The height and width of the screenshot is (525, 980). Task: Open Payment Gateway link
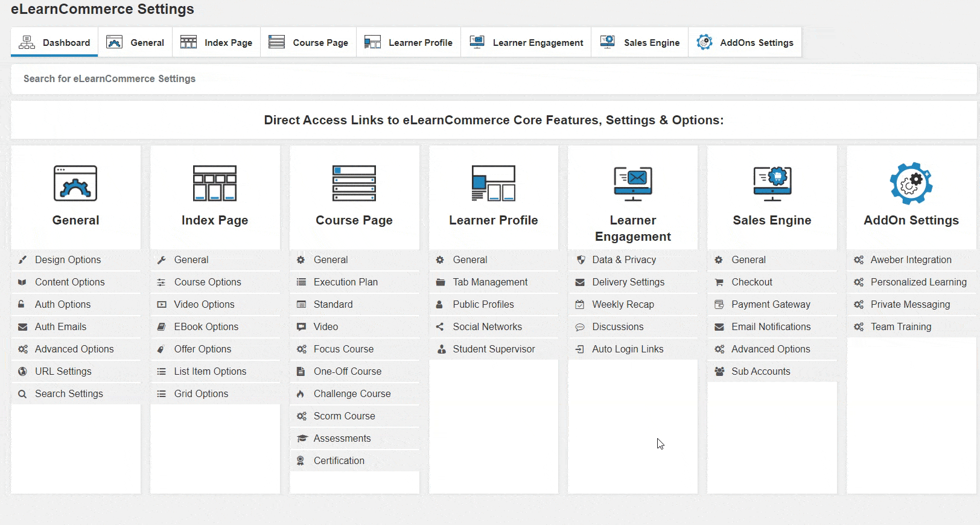[x=772, y=305]
